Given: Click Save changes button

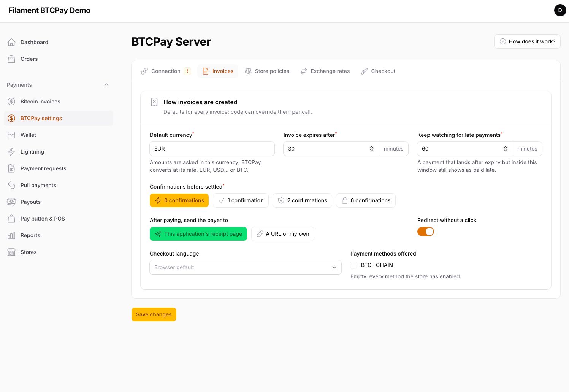Looking at the screenshot, I should [x=154, y=314].
